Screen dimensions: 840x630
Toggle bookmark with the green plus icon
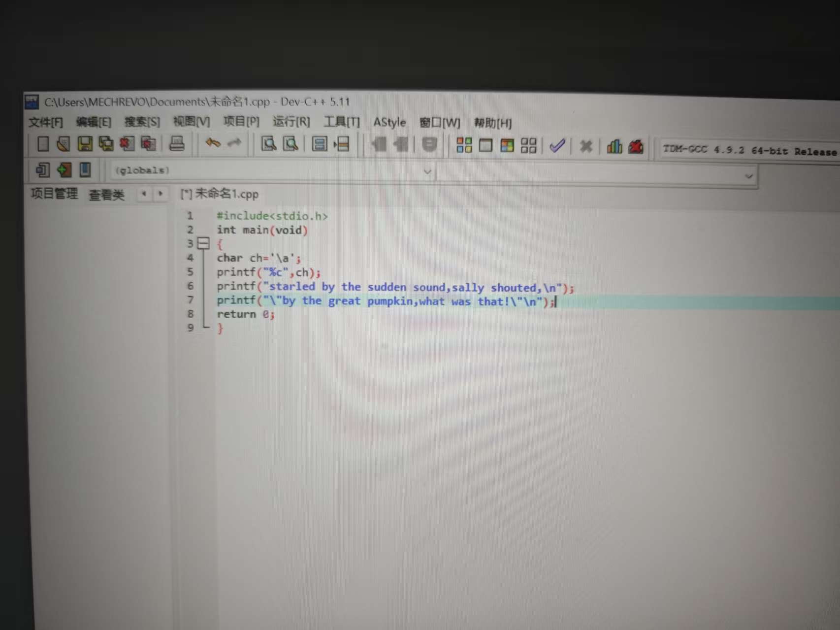pyautogui.click(x=64, y=170)
